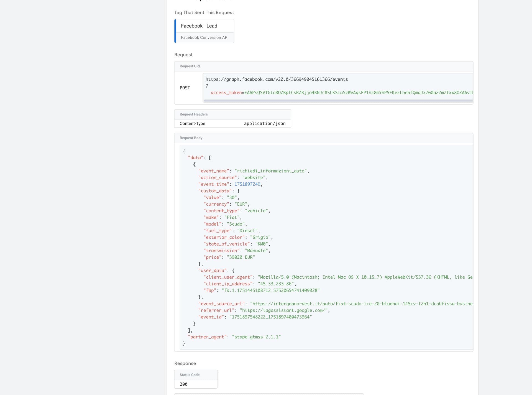Click the application/json header value
Screen dimensions: 532x395
[265, 124]
